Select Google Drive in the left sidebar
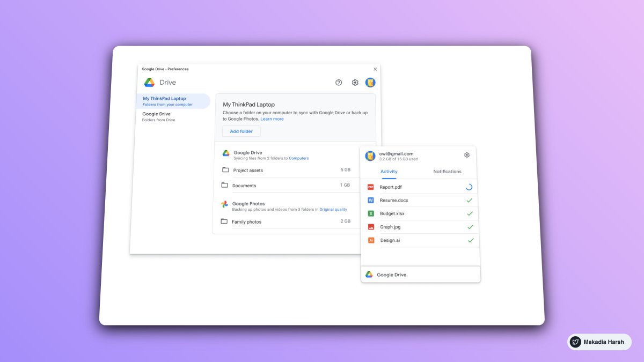Viewport: 644px width, 362px height. point(157,116)
